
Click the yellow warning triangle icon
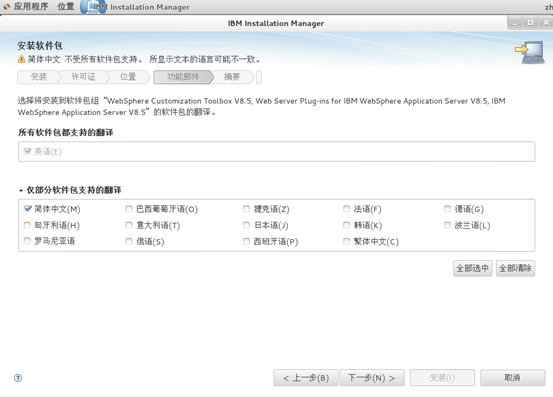pos(21,59)
